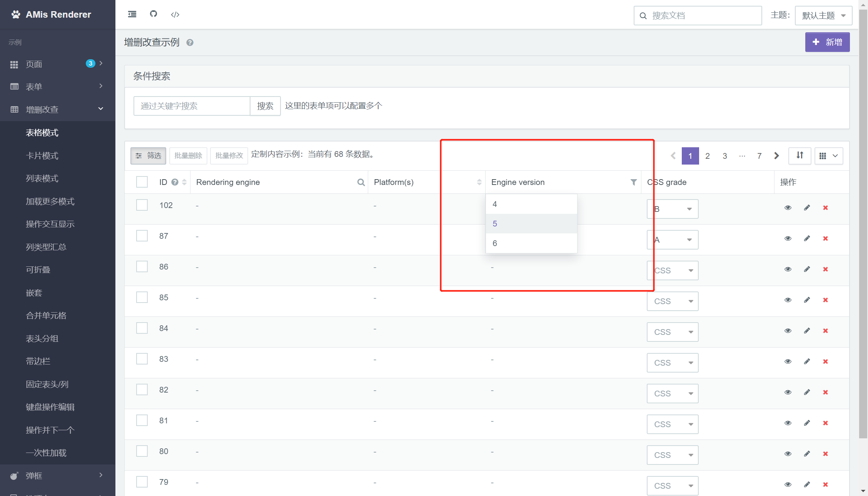Edit row 83 with the pencil icon
The width and height of the screenshot is (868, 496).
tap(807, 361)
